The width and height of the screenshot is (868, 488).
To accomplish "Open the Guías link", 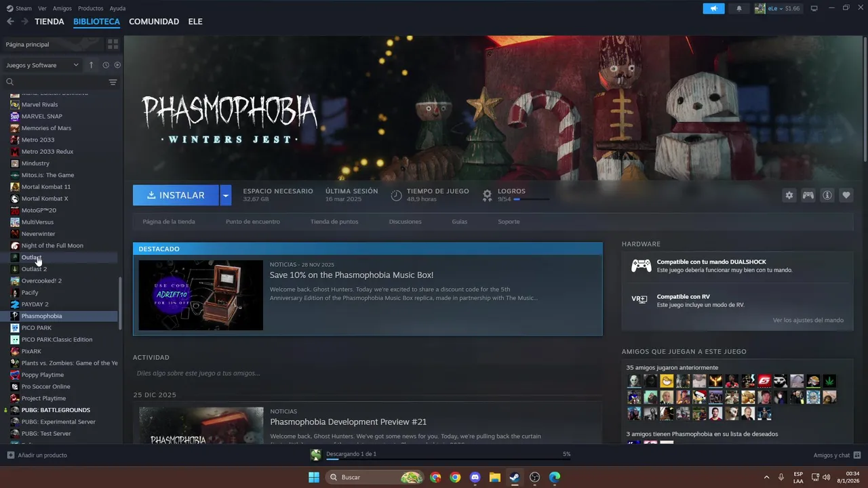I will [x=460, y=222].
